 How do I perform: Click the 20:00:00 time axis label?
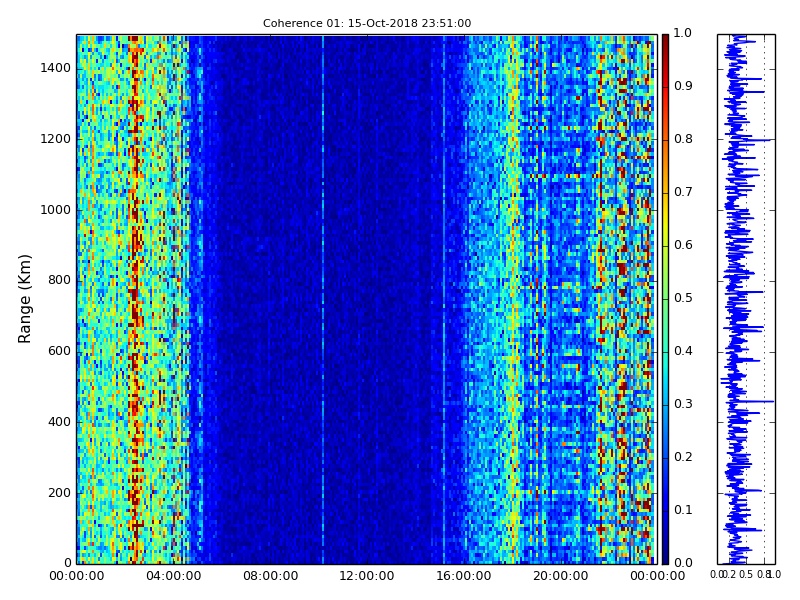pyautogui.click(x=561, y=576)
